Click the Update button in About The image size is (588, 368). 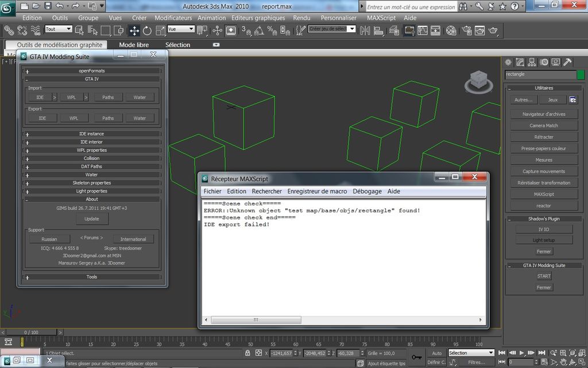(x=92, y=218)
